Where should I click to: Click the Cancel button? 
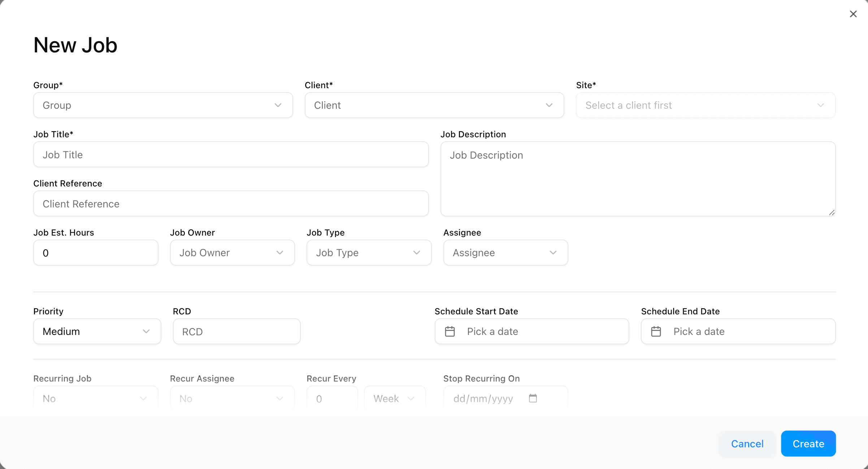[x=747, y=444]
